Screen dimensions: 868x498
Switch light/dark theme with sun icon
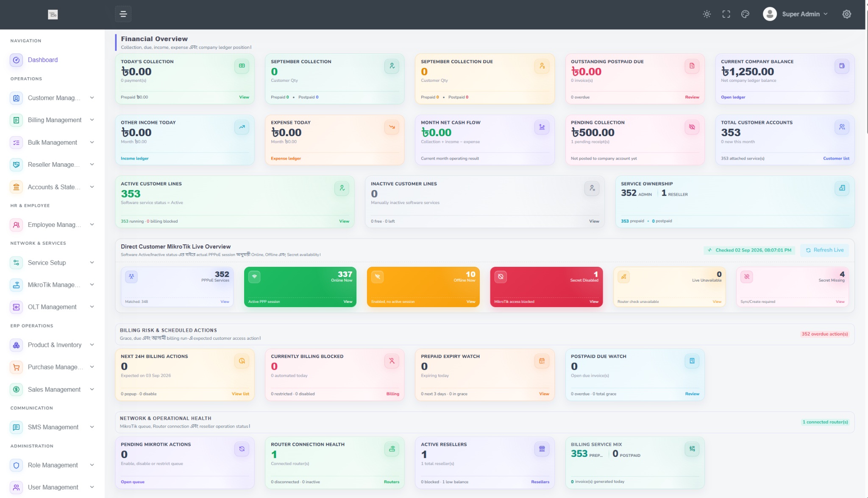(707, 14)
